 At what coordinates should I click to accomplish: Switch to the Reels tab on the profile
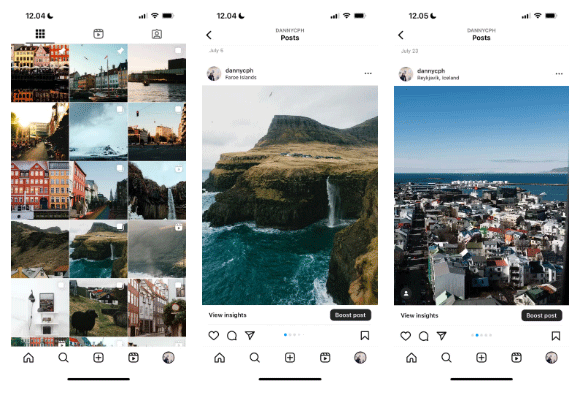[98, 34]
